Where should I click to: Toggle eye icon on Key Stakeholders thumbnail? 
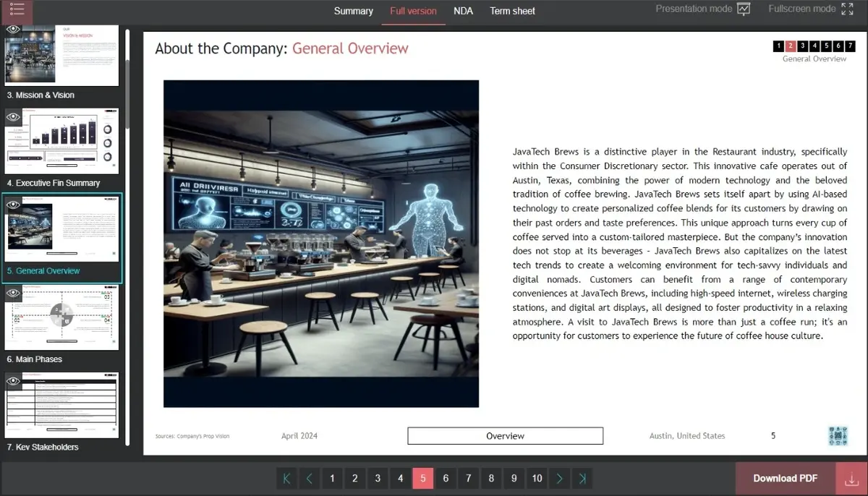pyautogui.click(x=13, y=381)
